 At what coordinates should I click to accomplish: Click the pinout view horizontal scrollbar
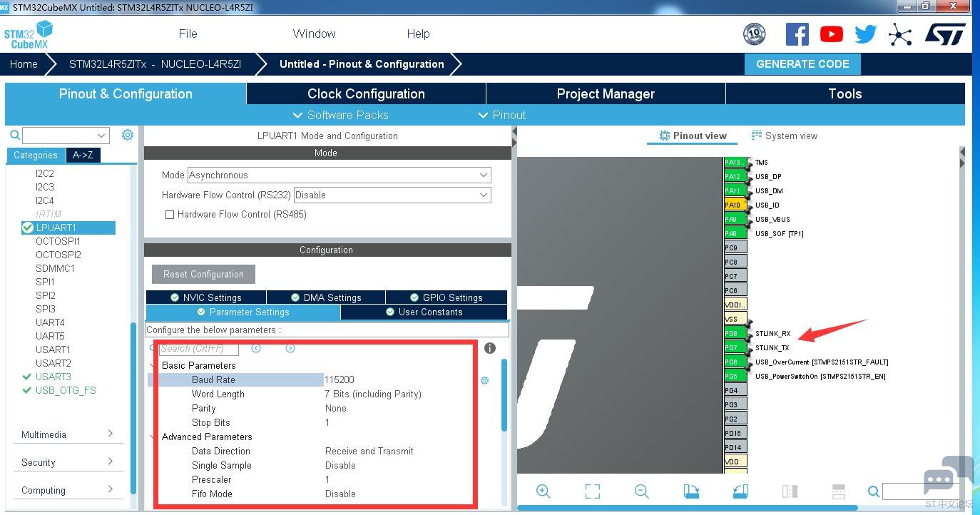pyautogui.click(x=688, y=508)
